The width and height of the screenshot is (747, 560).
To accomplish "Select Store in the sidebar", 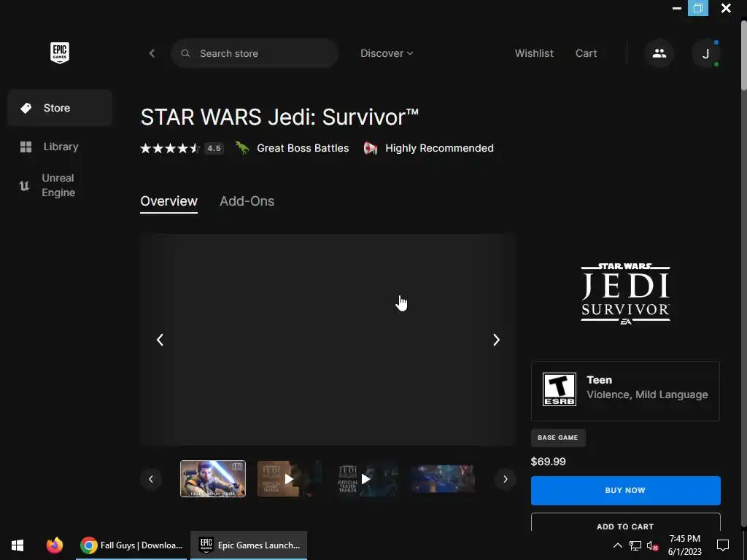I will pyautogui.click(x=60, y=108).
